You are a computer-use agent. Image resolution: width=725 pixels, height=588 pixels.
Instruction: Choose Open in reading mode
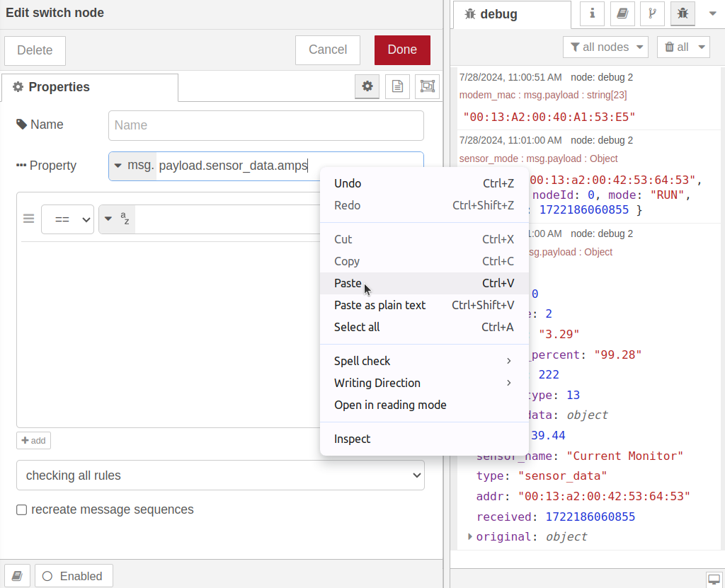(424, 405)
